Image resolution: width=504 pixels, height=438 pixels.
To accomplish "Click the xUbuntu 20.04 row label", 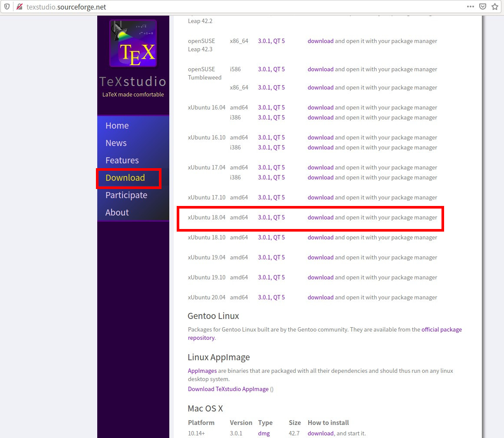I will point(207,297).
